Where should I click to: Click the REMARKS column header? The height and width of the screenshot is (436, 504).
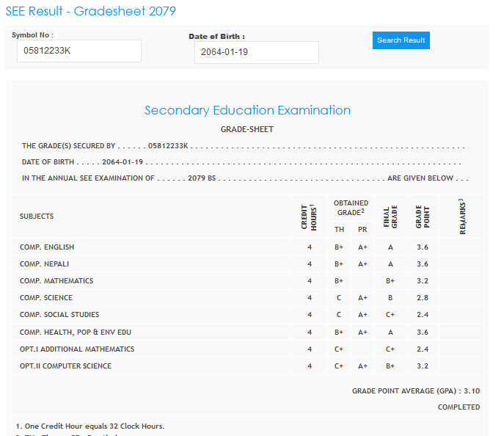(461, 217)
